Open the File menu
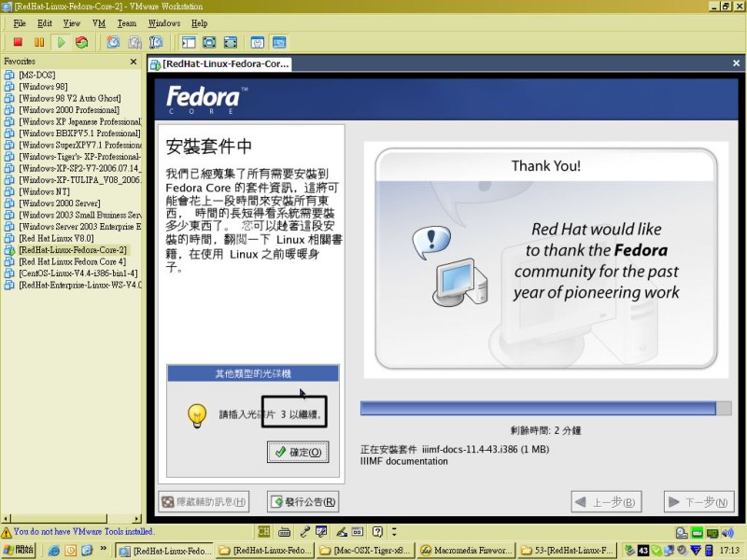 [20, 23]
